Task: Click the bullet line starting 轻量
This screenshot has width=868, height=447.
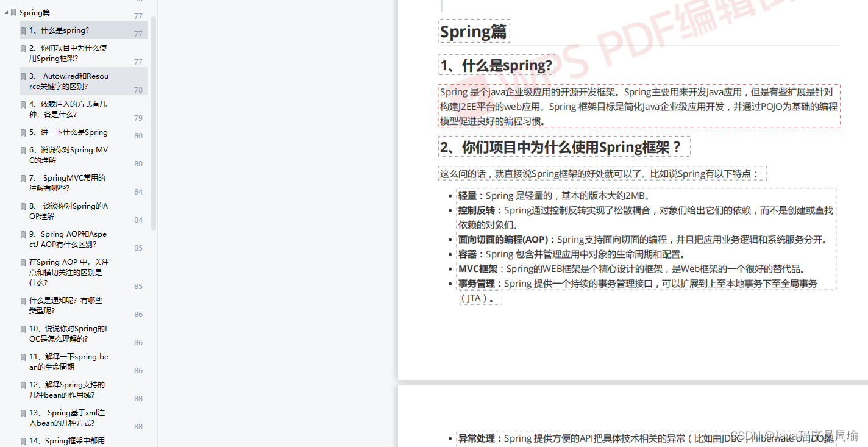Action: [x=555, y=196]
